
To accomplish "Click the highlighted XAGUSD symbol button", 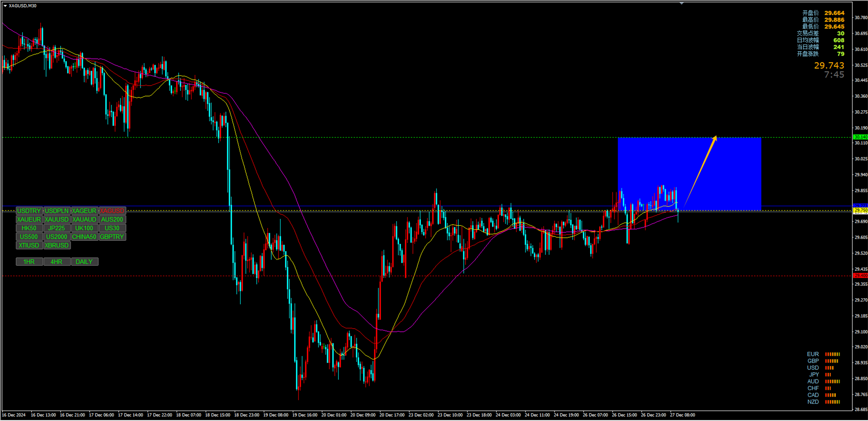I will click(112, 211).
